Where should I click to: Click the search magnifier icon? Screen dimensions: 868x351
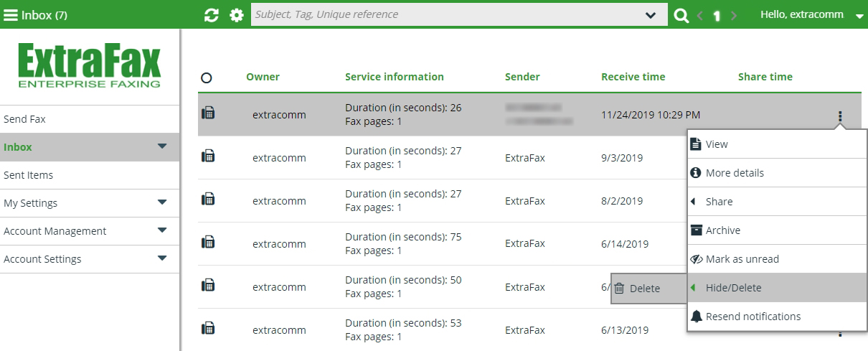pos(681,15)
